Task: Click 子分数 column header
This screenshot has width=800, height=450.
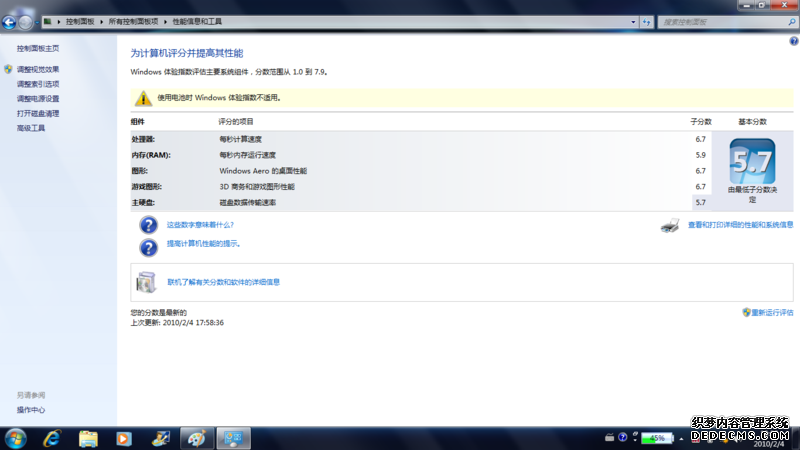Action: point(701,122)
